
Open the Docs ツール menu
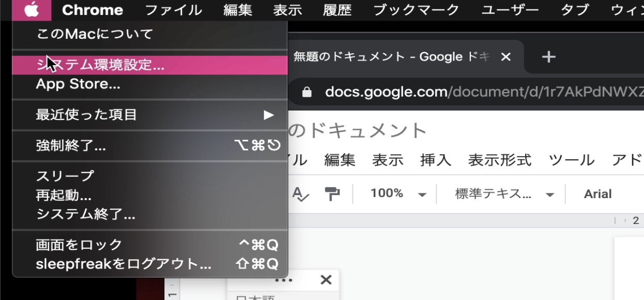(x=572, y=160)
